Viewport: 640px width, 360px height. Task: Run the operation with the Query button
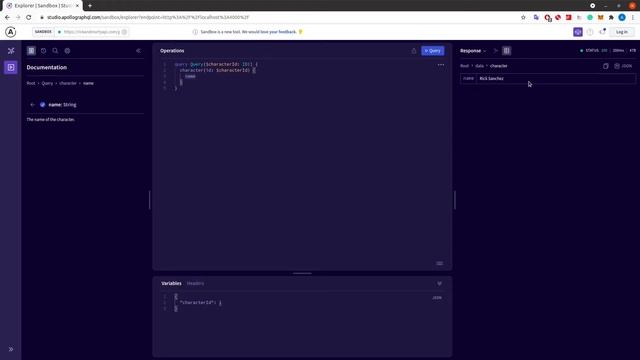tap(433, 51)
